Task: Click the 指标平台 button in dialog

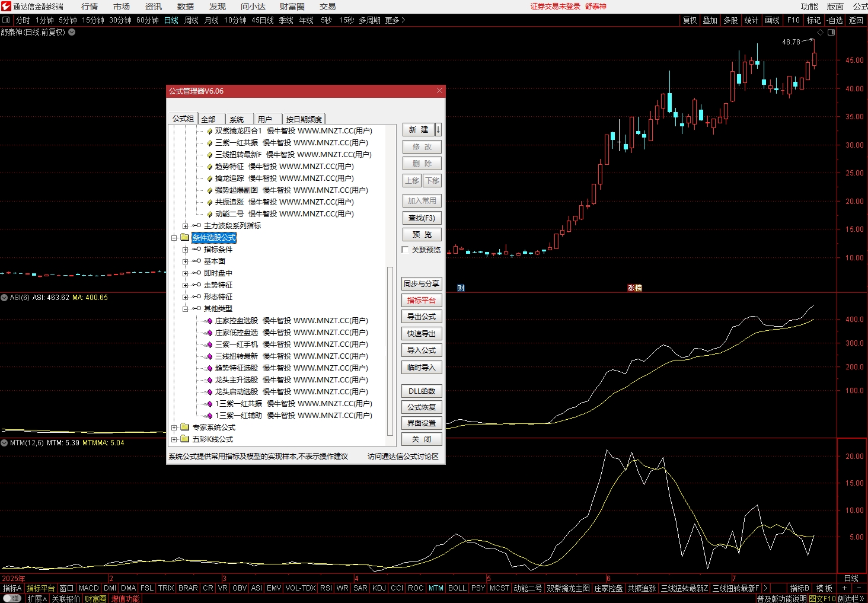Action: [422, 300]
